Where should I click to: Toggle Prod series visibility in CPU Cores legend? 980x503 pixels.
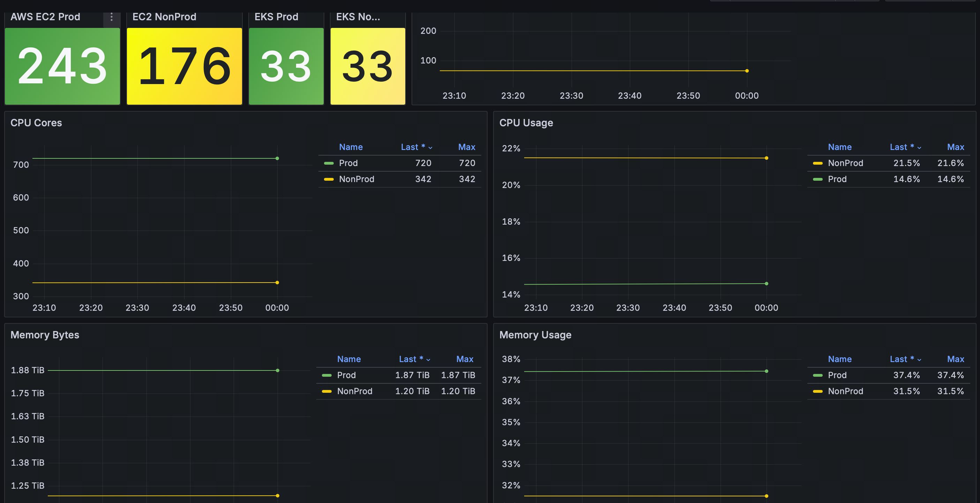348,163
